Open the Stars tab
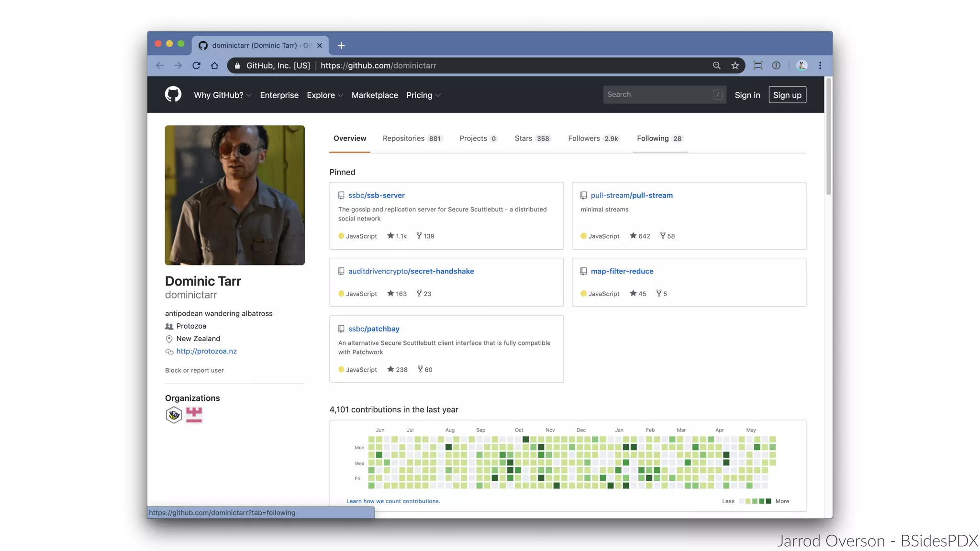The width and height of the screenshot is (980, 551). (532, 138)
